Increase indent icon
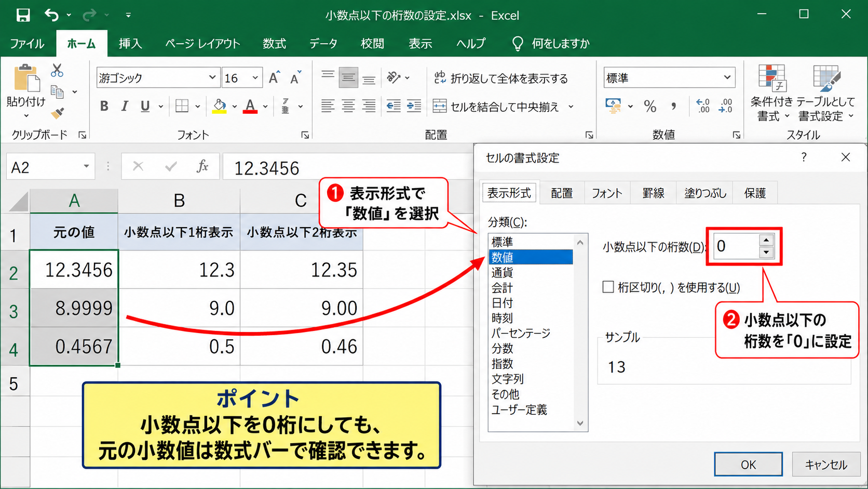 (x=414, y=106)
